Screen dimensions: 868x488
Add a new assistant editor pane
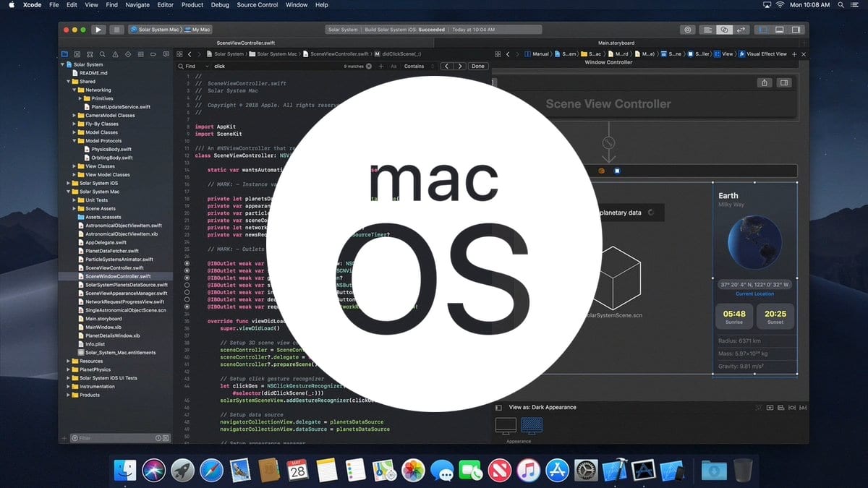[x=794, y=54]
